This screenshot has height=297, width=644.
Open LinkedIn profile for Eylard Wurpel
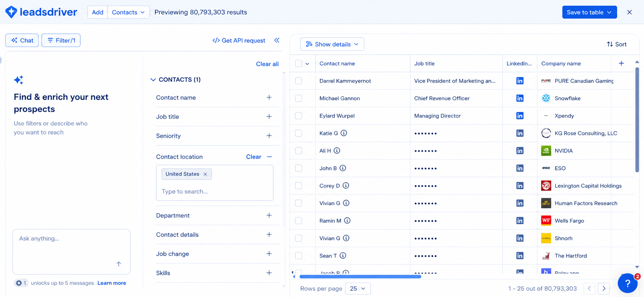coord(520,116)
